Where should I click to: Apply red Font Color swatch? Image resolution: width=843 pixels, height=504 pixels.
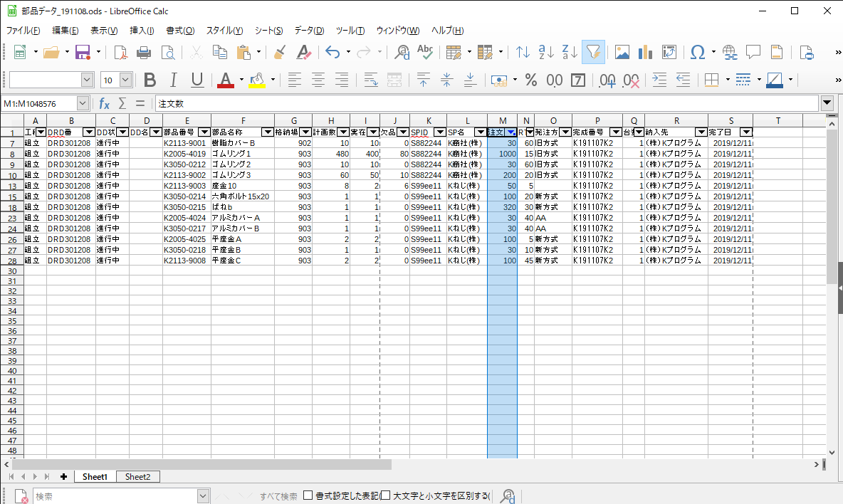225,80
